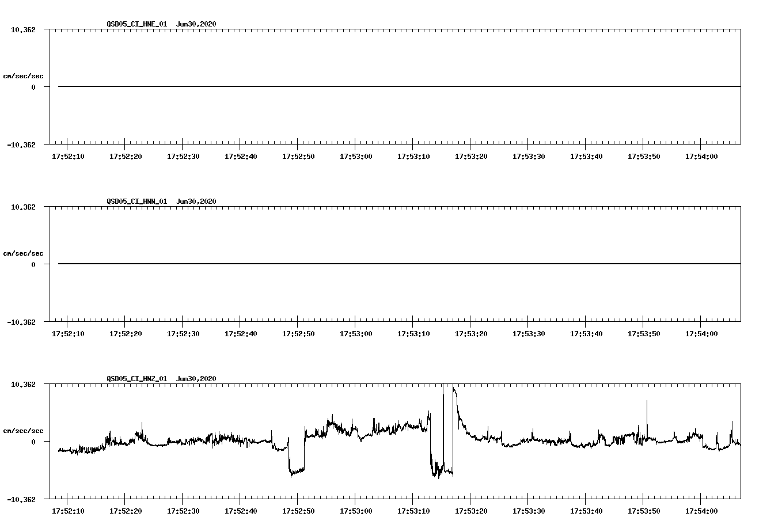Pick 17:52:50 tick label under HNN plot
The height and width of the screenshot is (532, 782).
298,334
